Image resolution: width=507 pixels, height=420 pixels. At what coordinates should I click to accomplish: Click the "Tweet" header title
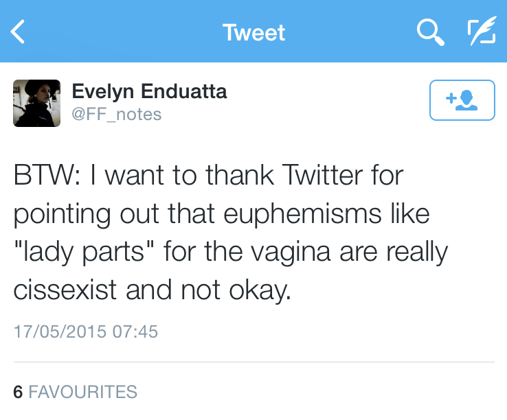pyautogui.click(x=253, y=32)
